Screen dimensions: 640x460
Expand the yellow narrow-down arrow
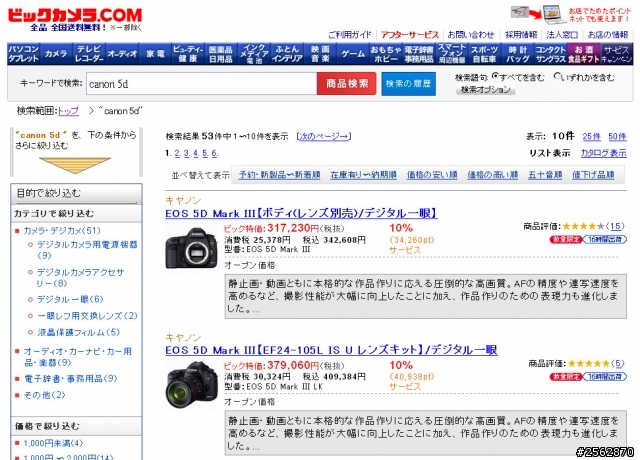coord(75,165)
